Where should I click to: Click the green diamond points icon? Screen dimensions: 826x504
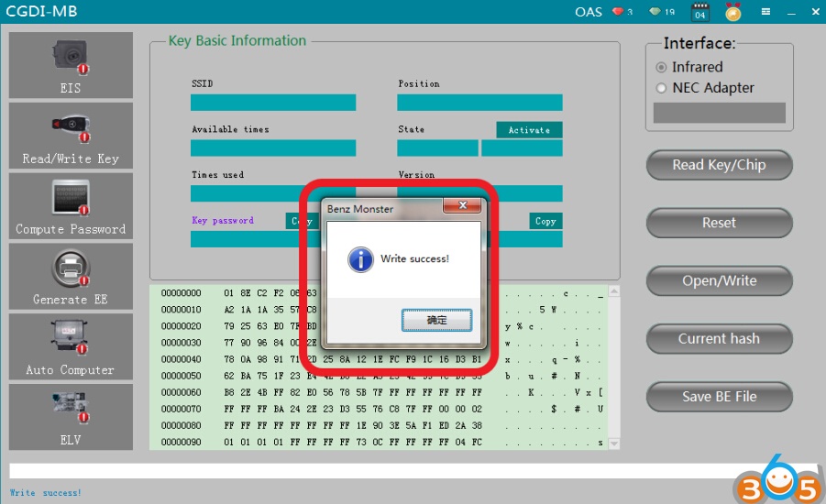(x=655, y=11)
